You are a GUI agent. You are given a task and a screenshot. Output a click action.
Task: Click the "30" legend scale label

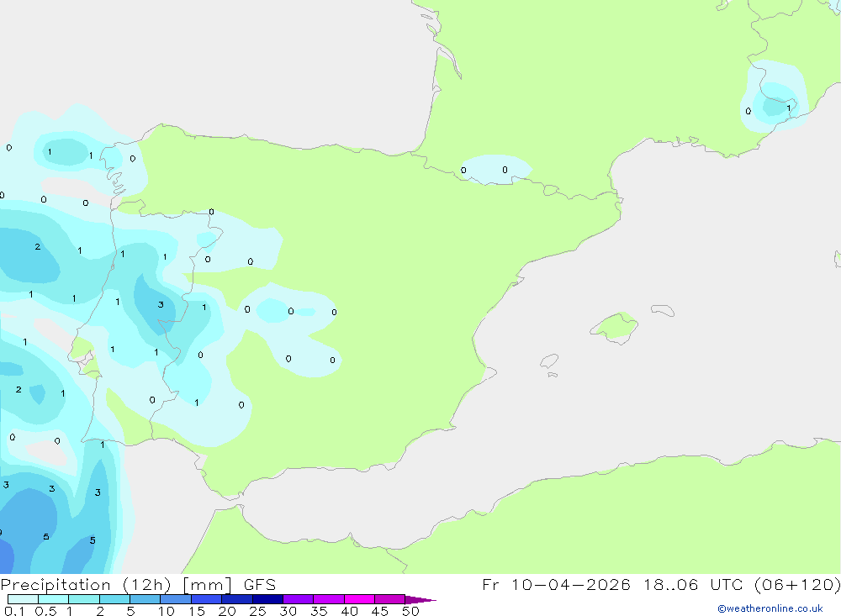(x=288, y=611)
